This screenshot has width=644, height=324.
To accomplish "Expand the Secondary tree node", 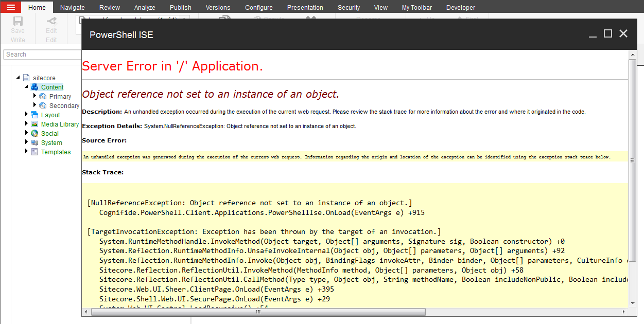I will pyautogui.click(x=35, y=105).
